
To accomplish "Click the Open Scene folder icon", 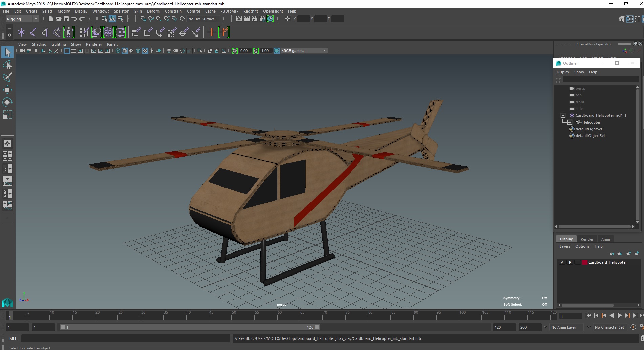I will [58, 19].
